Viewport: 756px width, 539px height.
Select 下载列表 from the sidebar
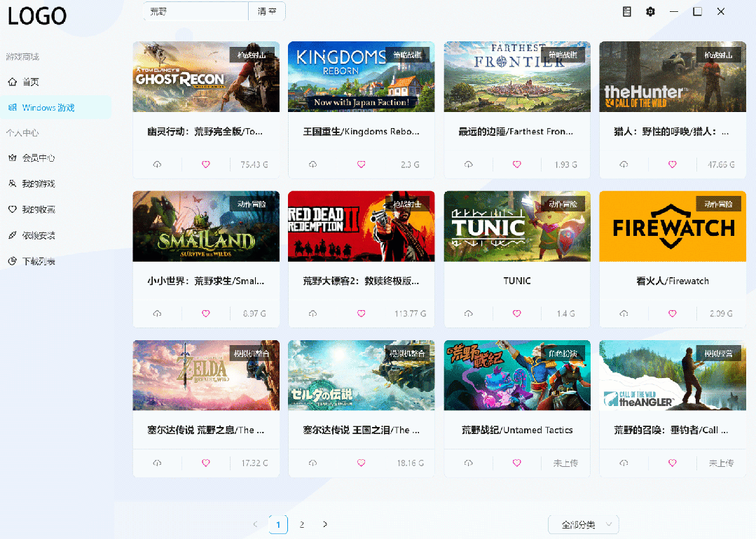tap(39, 261)
